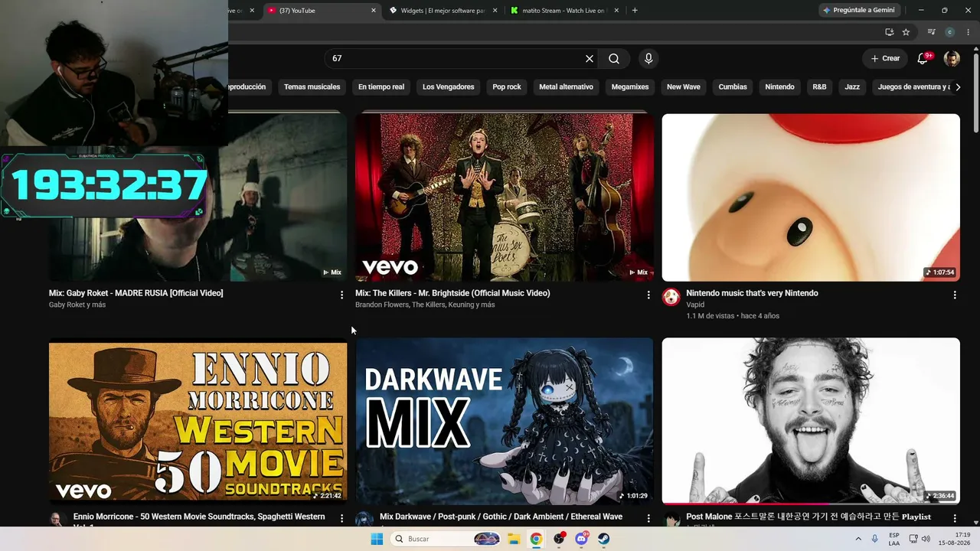The image size is (980, 551).
Task: Click Pregúntale a Gemini button
Action: click(x=860, y=11)
